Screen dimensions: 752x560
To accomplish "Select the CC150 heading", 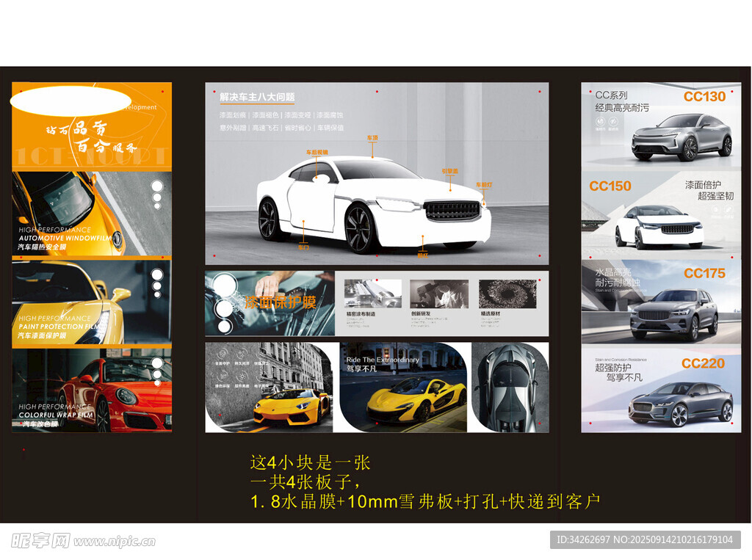I will tap(610, 186).
